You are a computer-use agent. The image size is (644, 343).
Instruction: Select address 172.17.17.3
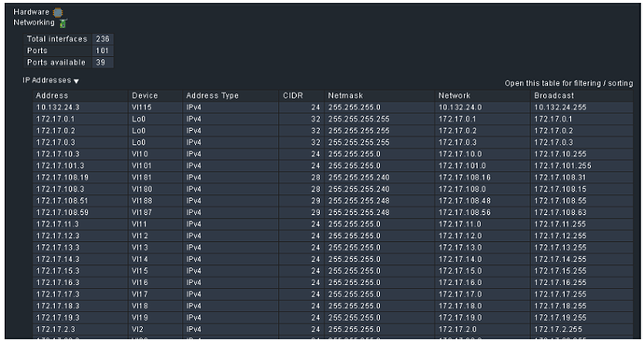(58, 294)
